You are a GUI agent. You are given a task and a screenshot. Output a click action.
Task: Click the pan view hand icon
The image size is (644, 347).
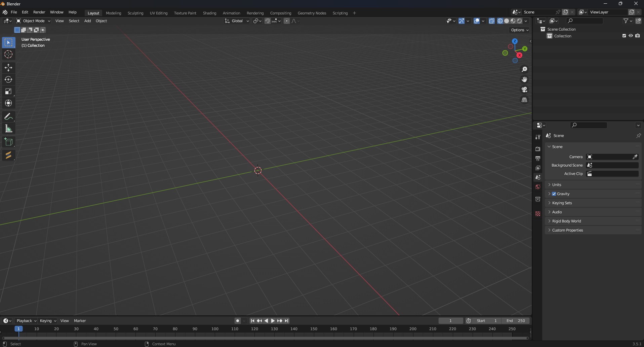524,79
